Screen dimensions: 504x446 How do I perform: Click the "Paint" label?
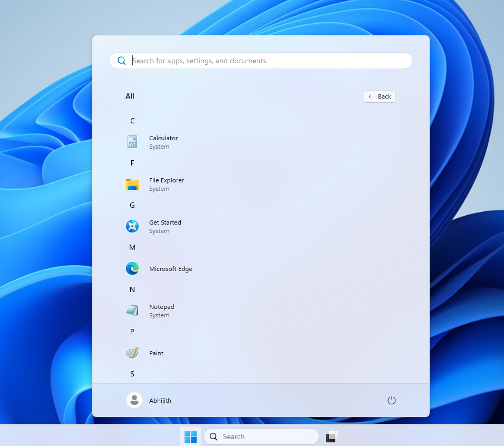click(156, 353)
